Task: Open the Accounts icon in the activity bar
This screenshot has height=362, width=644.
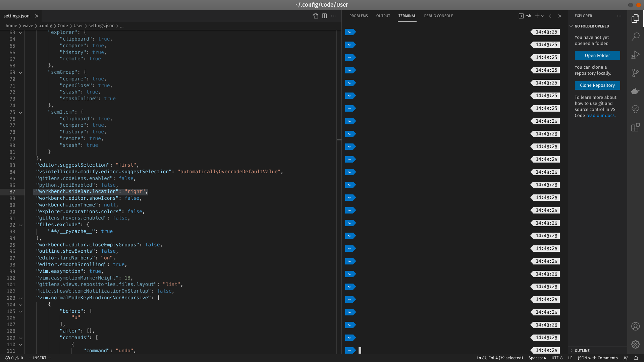Action: [635, 326]
